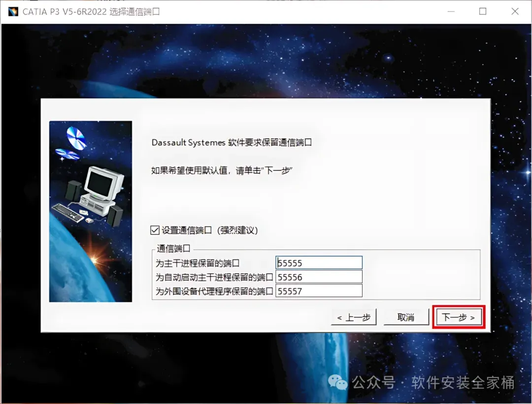Viewport: 532px width, 404px height.
Task: Click the 取消 cancel button
Action: click(x=406, y=317)
